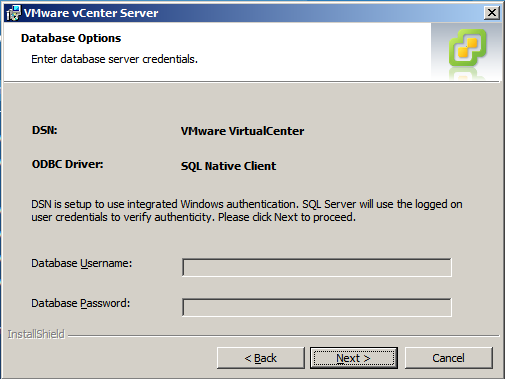Viewport: 505px width, 379px height.
Task: Click the installer icon in title bar
Action: (x=14, y=13)
